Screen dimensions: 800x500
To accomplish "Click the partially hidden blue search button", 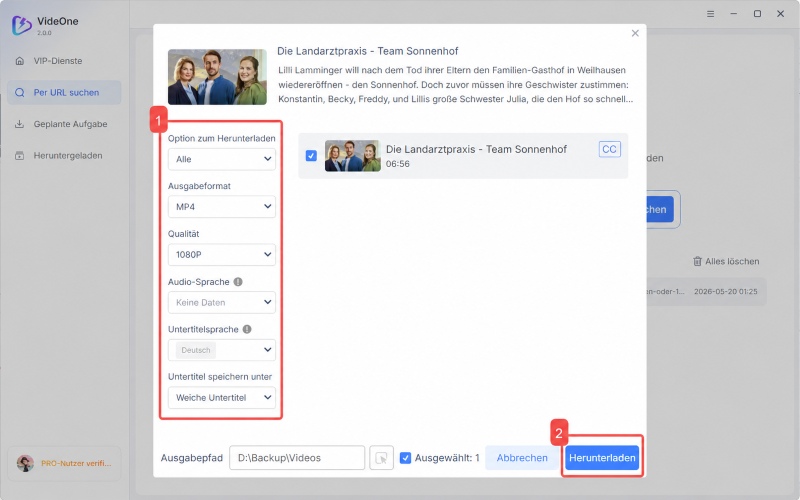I will (659, 209).
